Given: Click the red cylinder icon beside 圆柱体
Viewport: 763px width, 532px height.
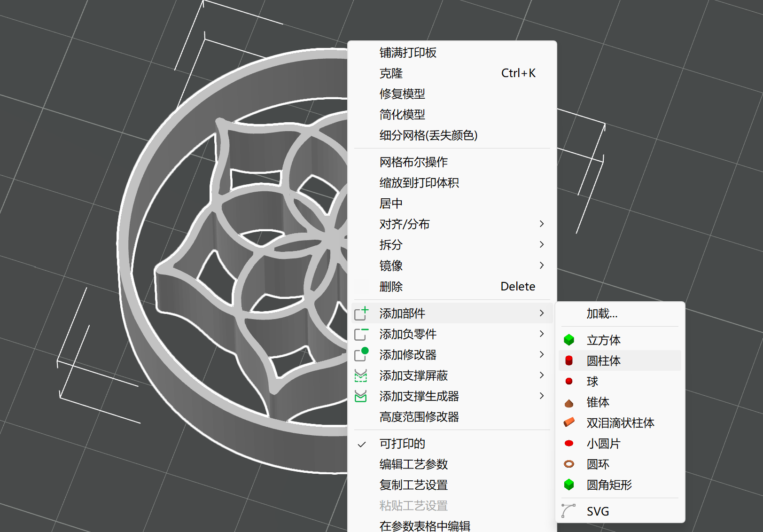Looking at the screenshot, I should (569, 360).
